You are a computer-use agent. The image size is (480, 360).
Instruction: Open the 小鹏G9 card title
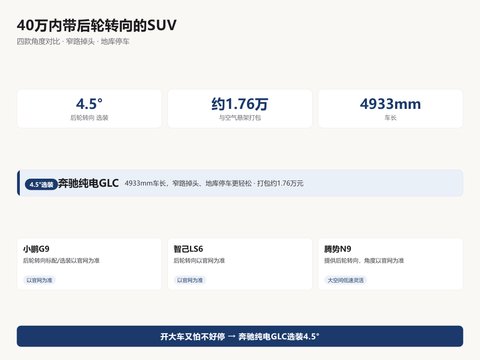pyautogui.click(x=36, y=249)
